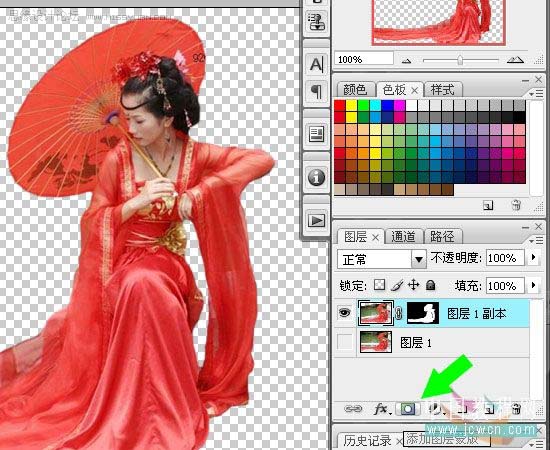Open the Character panel icon
The height and width of the screenshot is (450, 550).
pyautogui.click(x=316, y=65)
